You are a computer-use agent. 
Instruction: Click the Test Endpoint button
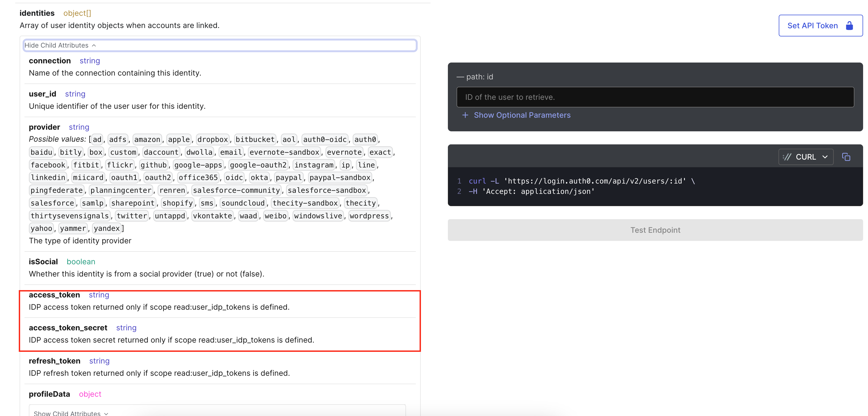(655, 230)
